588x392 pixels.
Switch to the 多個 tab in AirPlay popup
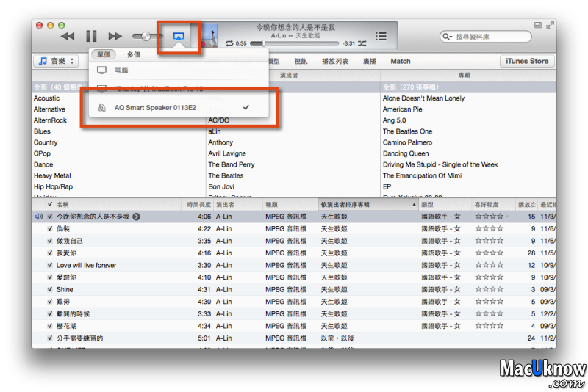133,54
